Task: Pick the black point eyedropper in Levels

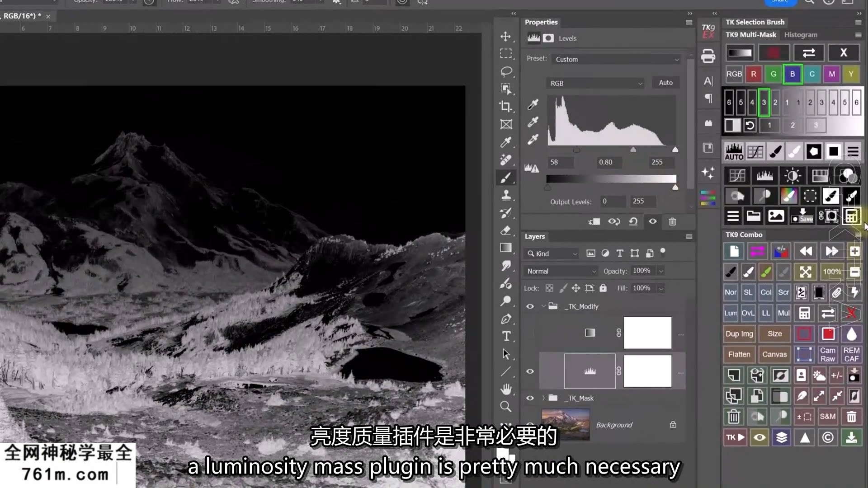Action: 533,105
